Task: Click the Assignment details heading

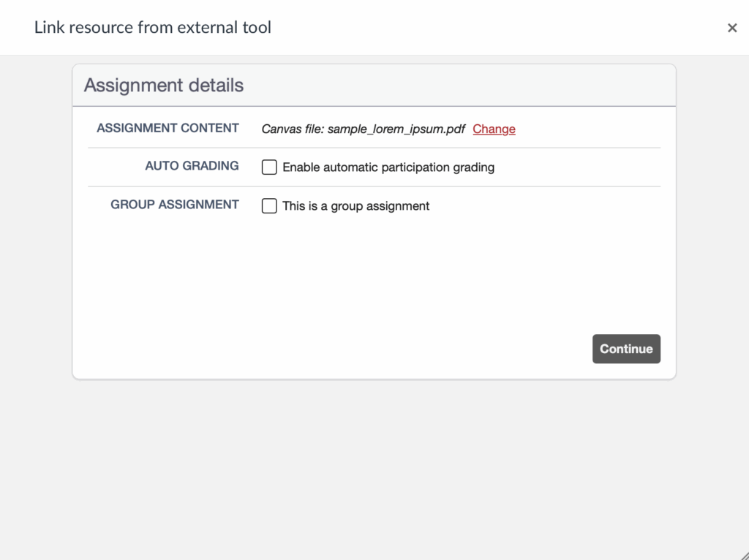Action: point(164,86)
